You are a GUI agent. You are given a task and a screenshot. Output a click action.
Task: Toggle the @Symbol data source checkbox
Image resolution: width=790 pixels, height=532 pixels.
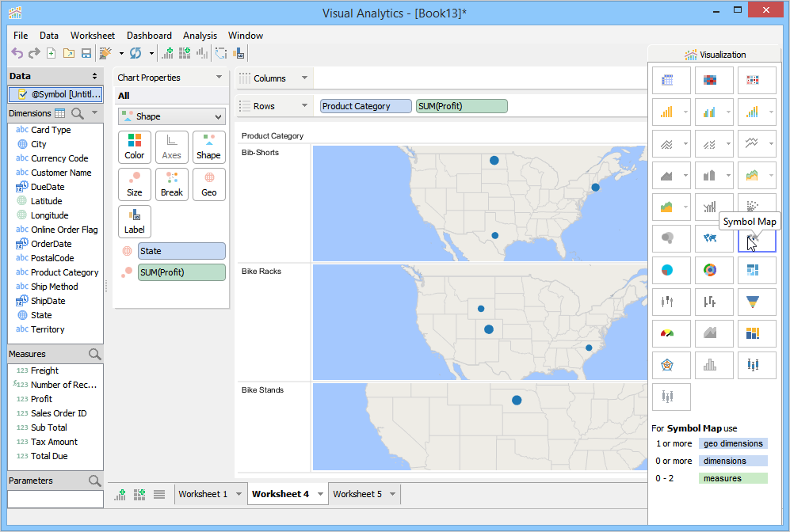22,94
